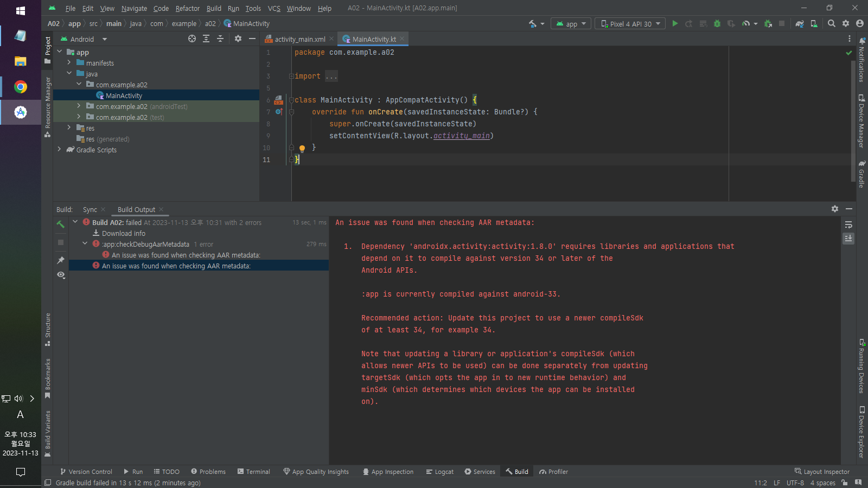868x488 pixels.
Task: Click the editor vertical scrollbar
Action: point(853,119)
